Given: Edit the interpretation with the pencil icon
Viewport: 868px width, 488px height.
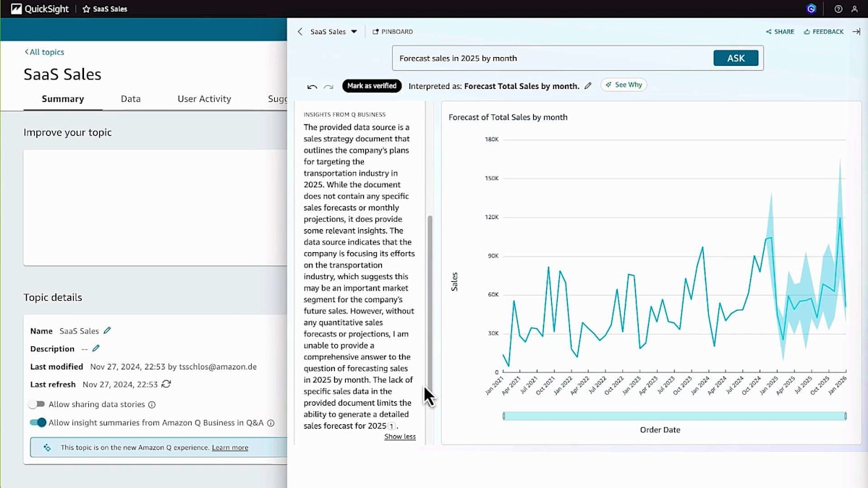Looking at the screenshot, I should (588, 85).
